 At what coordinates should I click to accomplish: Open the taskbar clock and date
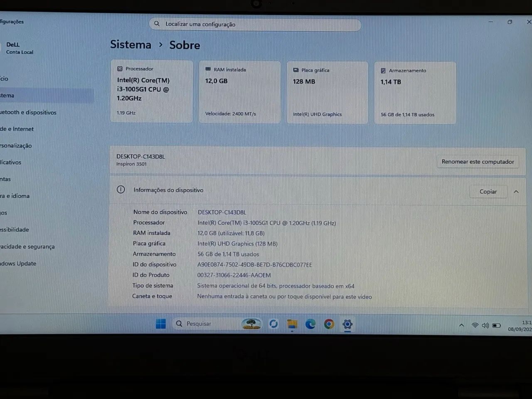(x=520, y=325)
